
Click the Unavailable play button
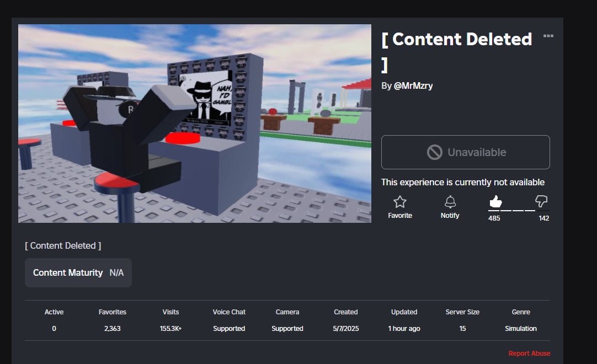point(465,152)
